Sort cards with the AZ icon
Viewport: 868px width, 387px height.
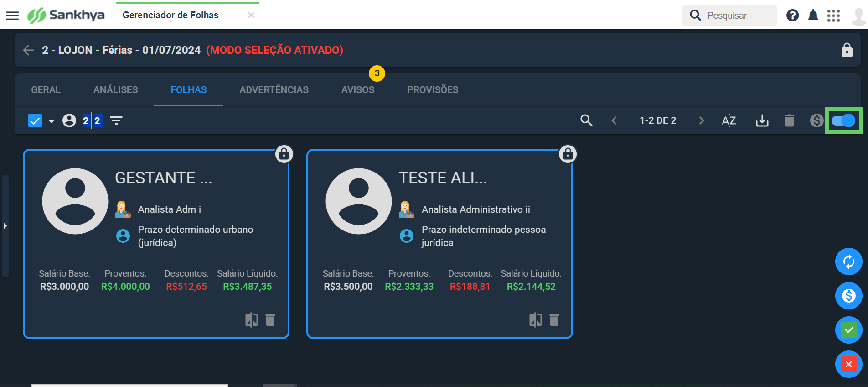pos(728,120)
